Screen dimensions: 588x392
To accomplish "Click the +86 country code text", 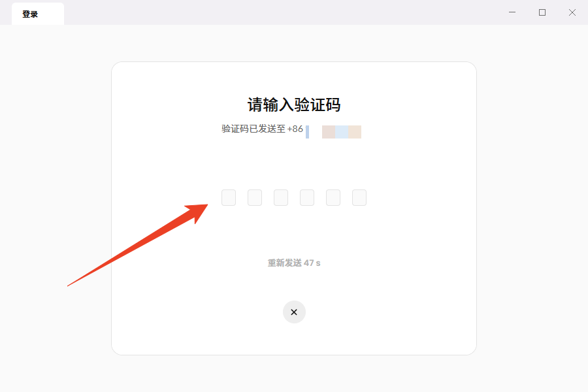I will pyautogui.click(x=295, y=129).
